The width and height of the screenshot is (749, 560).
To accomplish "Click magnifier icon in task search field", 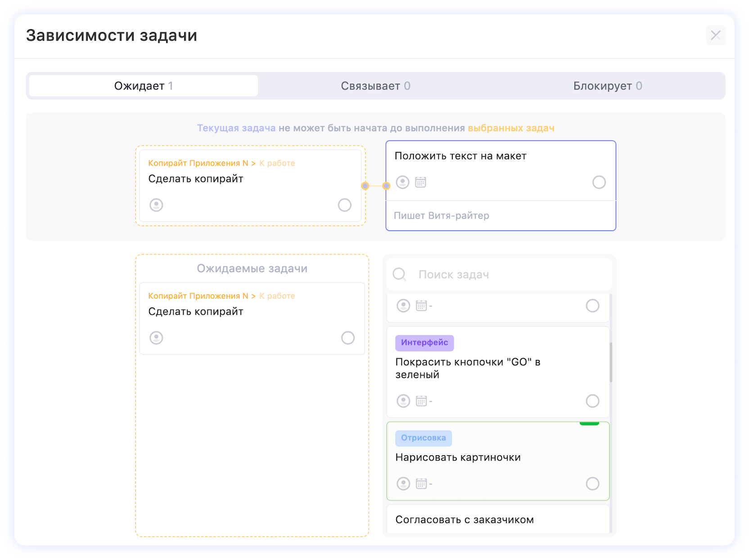I will point(399,274).
